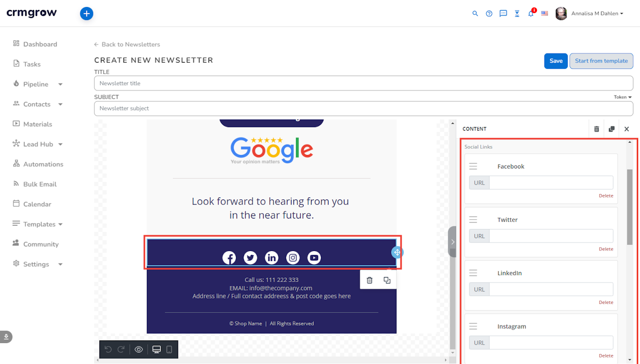Switch to desktop view

pyautogui.click(x=156, y=349)
